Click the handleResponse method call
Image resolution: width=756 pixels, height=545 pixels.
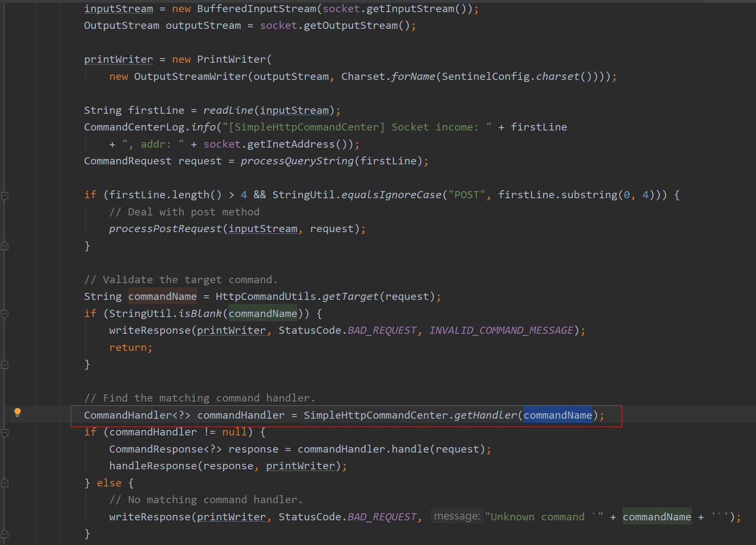coord(153,466)
